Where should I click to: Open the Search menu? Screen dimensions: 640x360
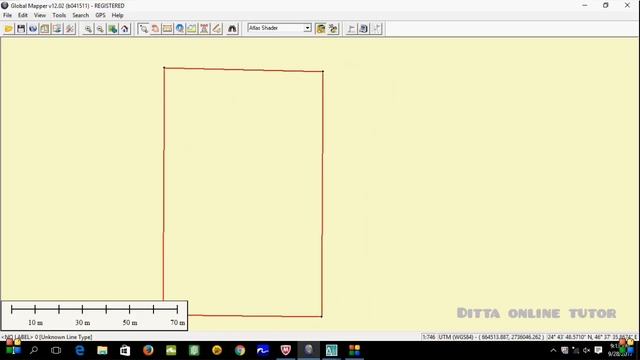coord(80,15)
